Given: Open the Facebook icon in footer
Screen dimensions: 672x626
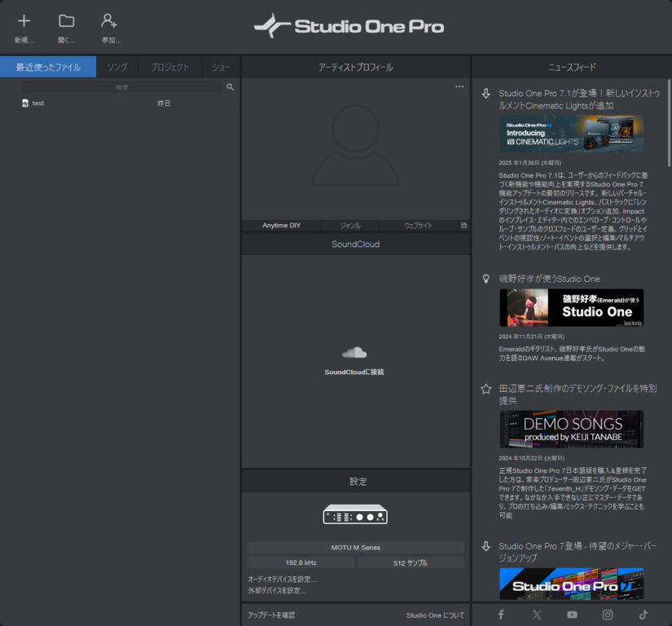Looking at the screenshot, I should pyautogui.click(x=501, y=615).
